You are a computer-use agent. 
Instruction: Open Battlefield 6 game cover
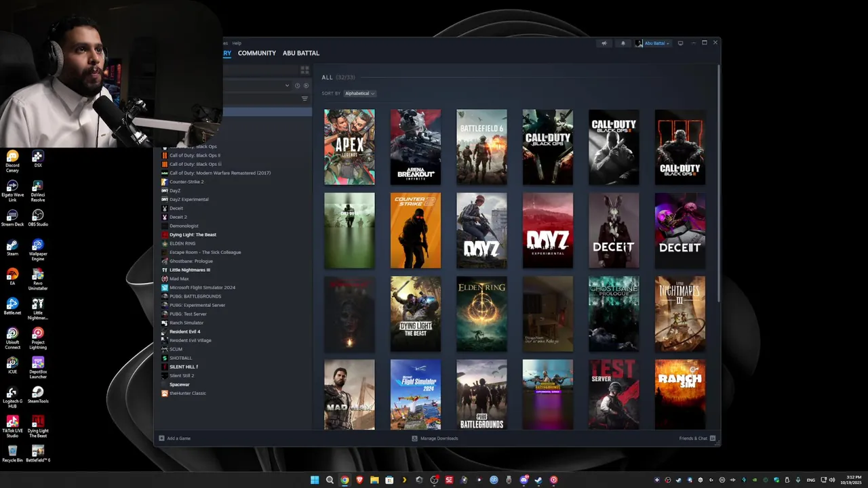tap(481, 147)
